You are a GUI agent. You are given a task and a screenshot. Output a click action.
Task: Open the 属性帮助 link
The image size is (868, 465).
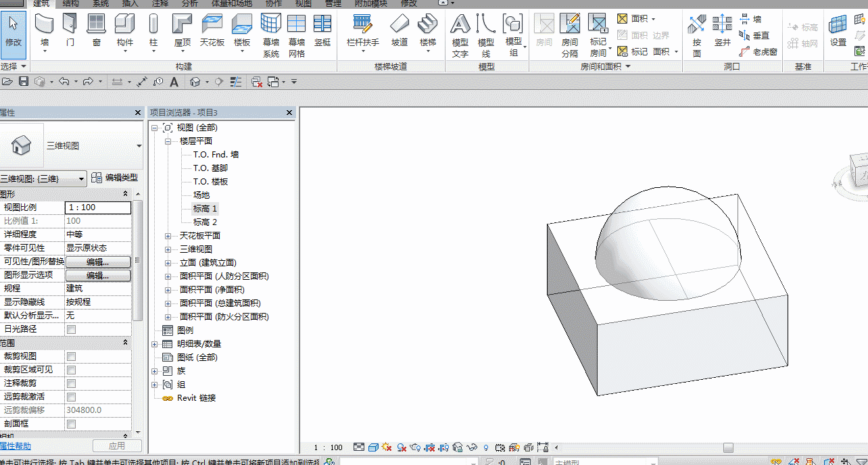pos(15,446)
